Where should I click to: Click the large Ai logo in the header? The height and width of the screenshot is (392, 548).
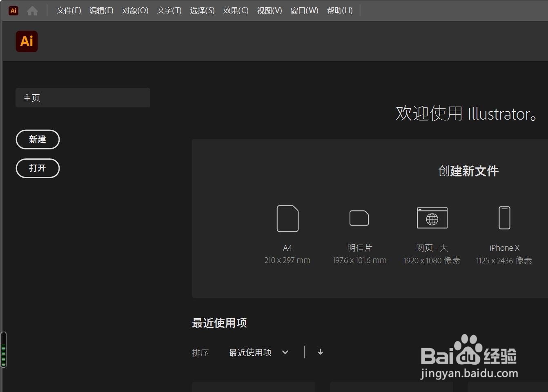pyautogui.click(x=27, y=41)
